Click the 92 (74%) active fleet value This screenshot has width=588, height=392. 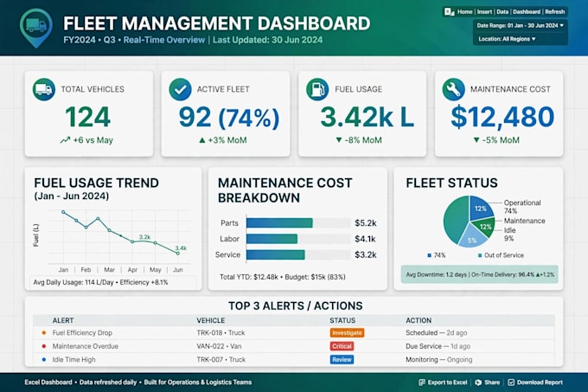(229, 118)
